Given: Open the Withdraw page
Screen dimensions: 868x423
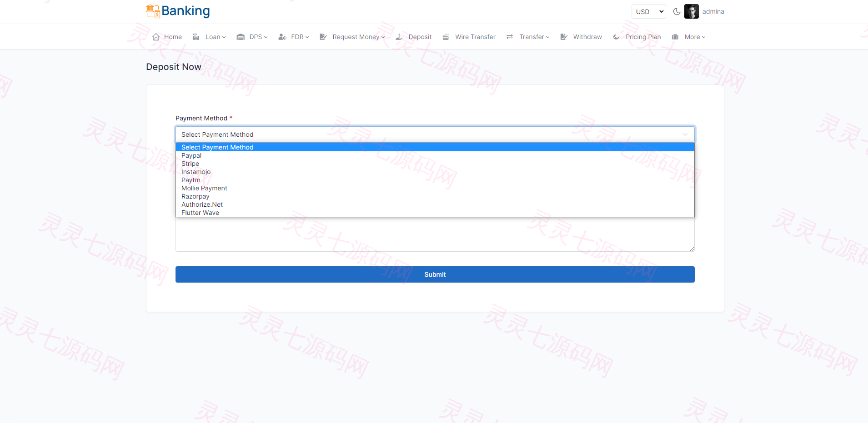Looking at the screenshot, I should point(587,37).
